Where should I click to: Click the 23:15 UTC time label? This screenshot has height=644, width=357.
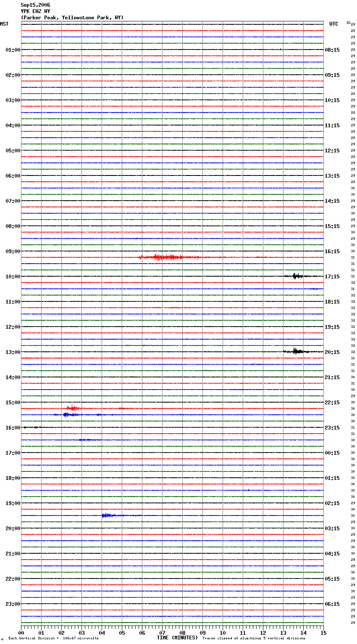(x=332, y=428)
